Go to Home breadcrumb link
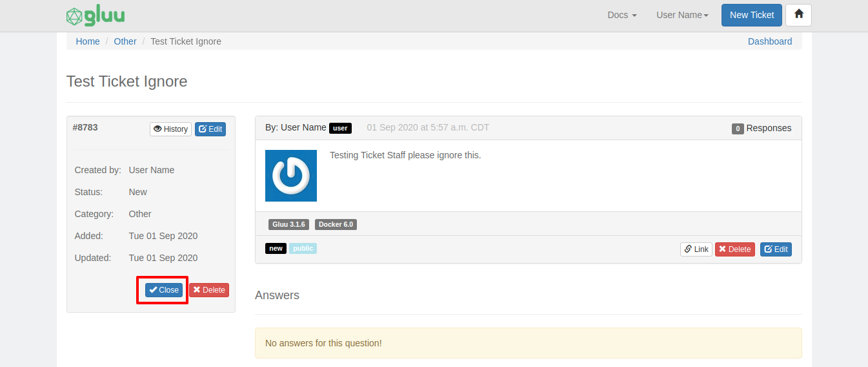The height and width of the screenshot is (367, 868). [88, 41]
